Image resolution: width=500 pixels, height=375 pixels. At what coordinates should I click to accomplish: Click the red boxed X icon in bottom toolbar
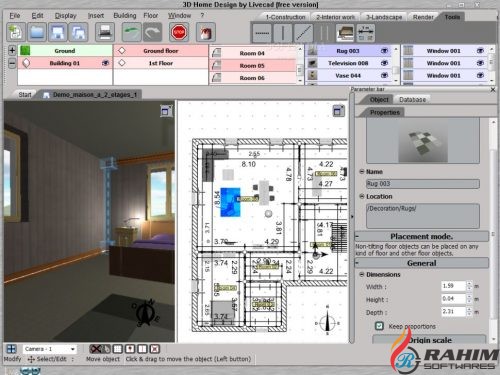(x=155, y=349)
